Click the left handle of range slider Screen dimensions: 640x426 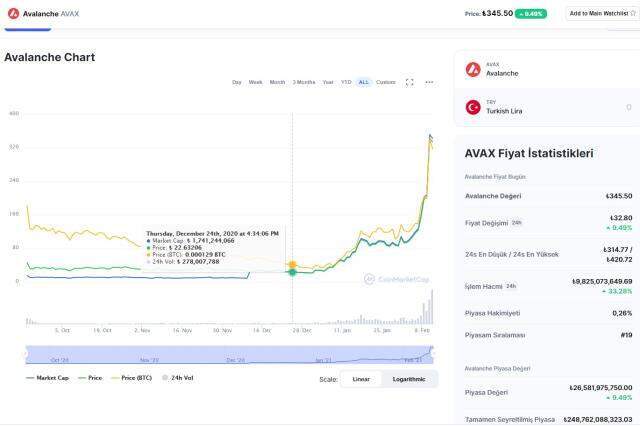coord(27,354)
